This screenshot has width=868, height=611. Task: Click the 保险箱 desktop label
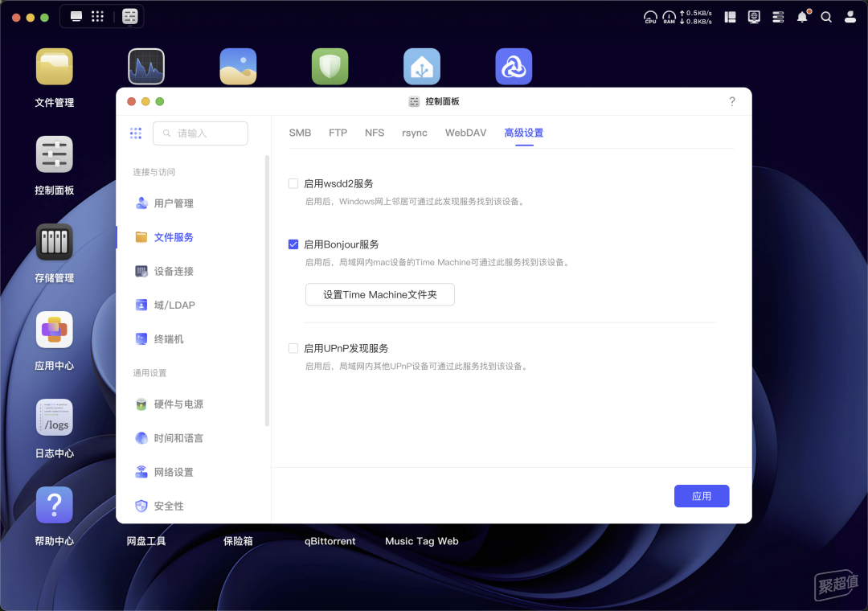pos(238,541)
